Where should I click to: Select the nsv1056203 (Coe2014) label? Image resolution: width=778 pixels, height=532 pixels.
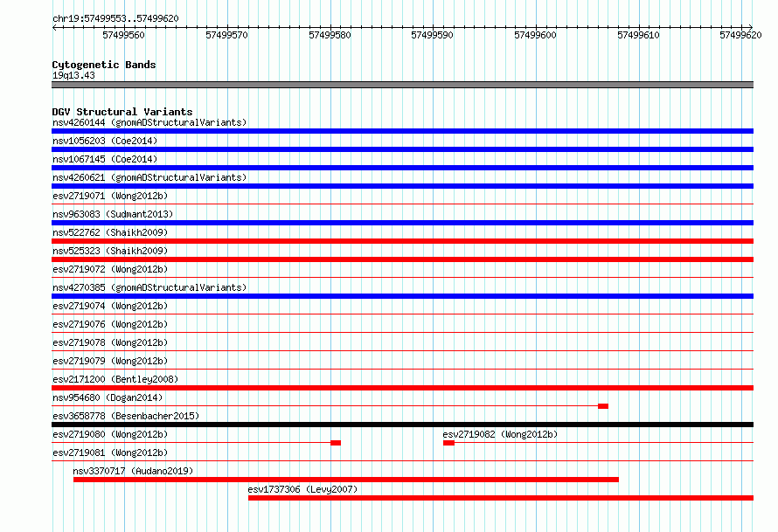(105, 141)
